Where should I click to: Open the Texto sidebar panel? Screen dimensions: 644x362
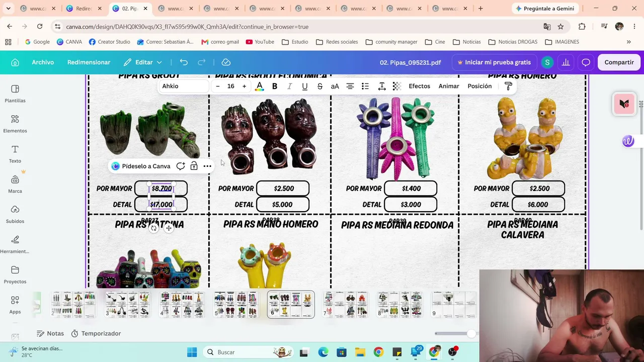(15, 154)
